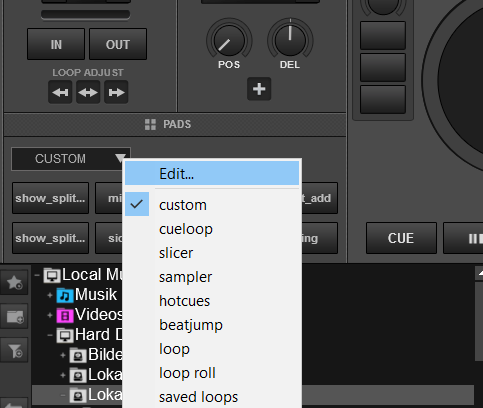This screenshot has height=408, width=483.
Task: Click the loop adjust move-left arrow icon
Action: 60,92
